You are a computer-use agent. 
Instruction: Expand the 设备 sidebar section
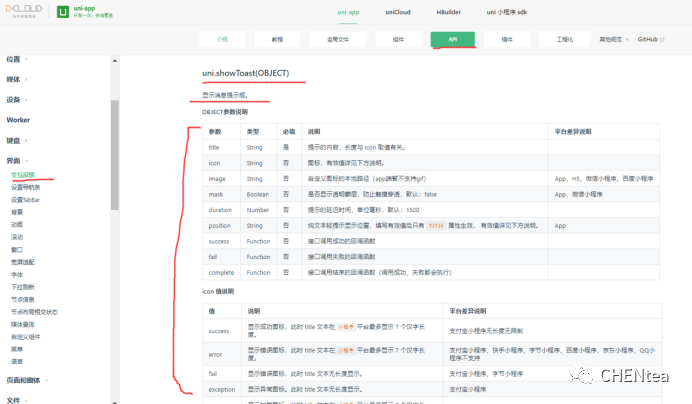pyautogui.click(x=17, y=100)
